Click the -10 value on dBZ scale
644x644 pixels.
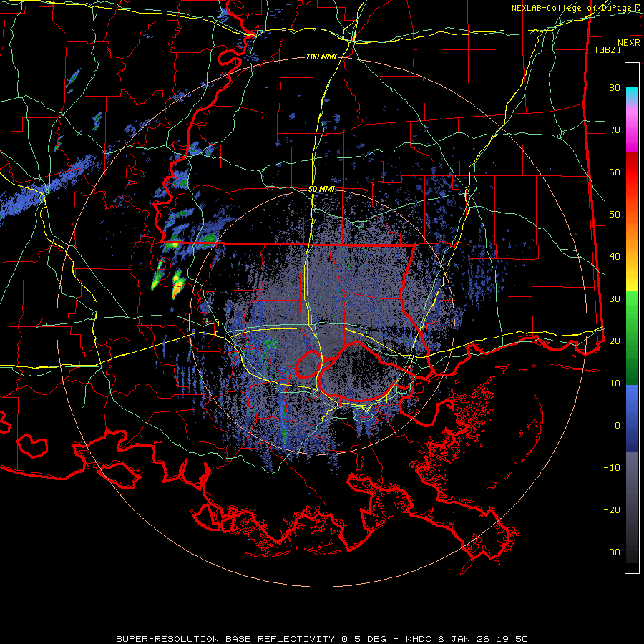tap(612, 468)
